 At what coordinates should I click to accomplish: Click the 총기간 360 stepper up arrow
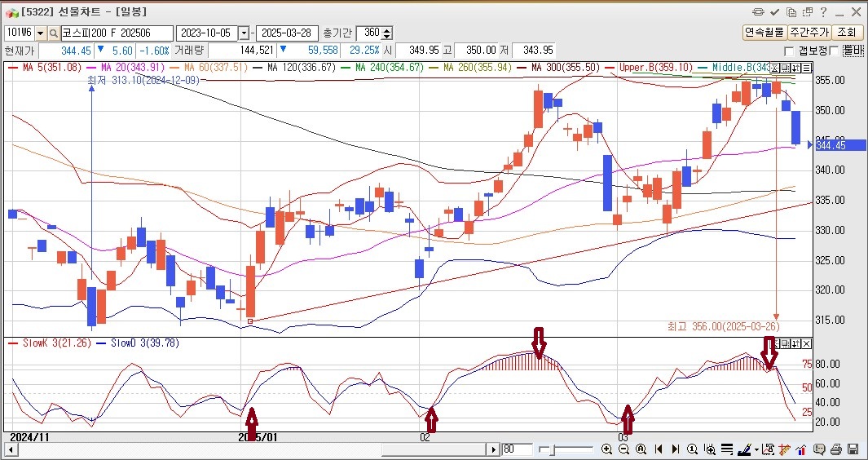pos(387,30)
